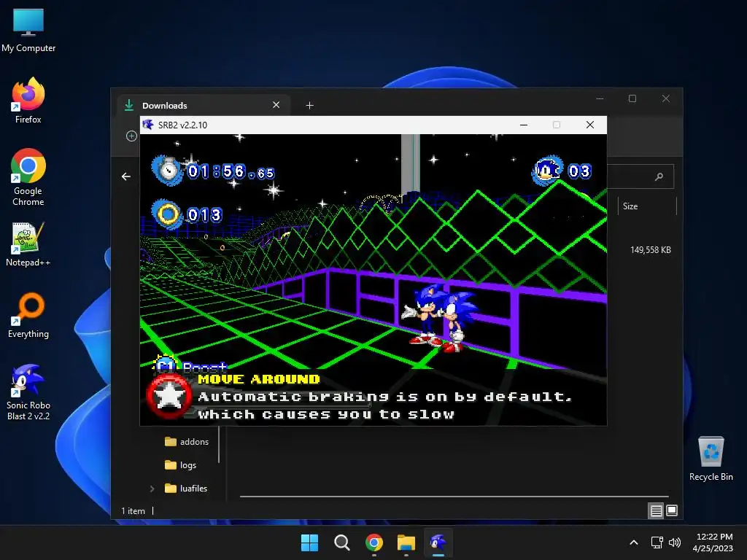Click the SRB2 window app icon
Screen dimensions: 747x560
148,125
